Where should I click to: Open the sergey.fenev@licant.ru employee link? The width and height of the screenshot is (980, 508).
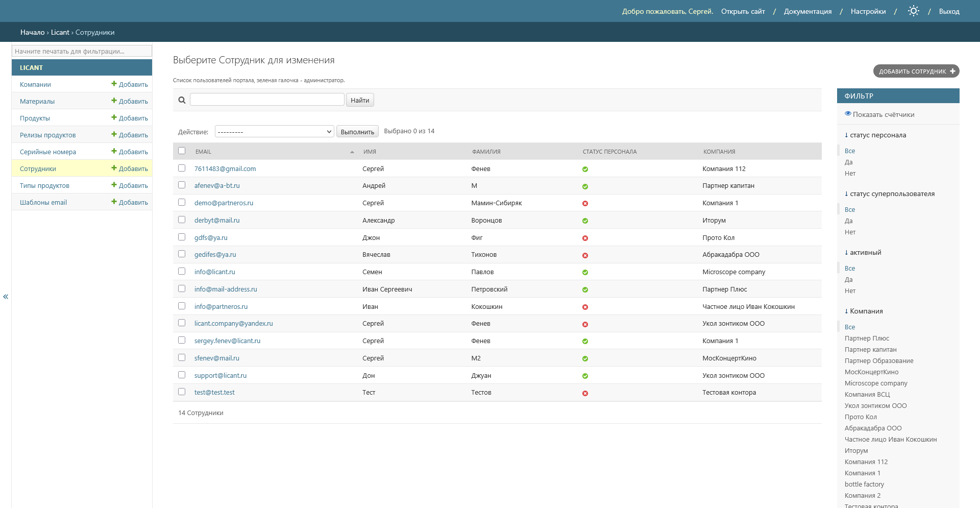(227, 341)
